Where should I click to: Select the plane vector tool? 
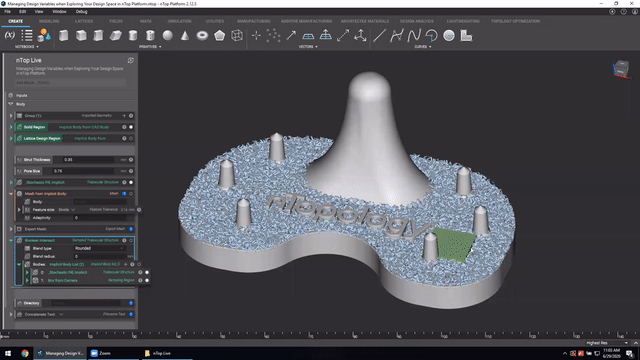coord(308,36)
